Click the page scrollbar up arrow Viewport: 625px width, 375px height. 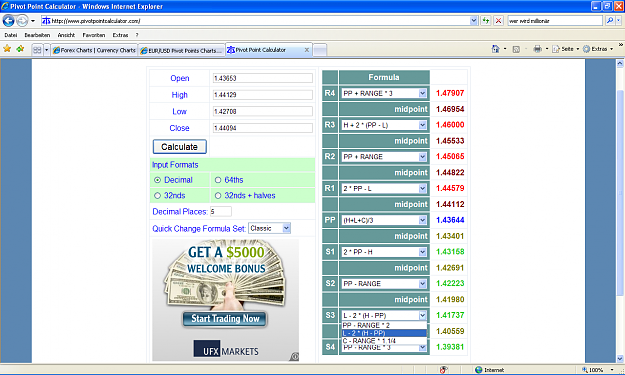coord(620,63)
